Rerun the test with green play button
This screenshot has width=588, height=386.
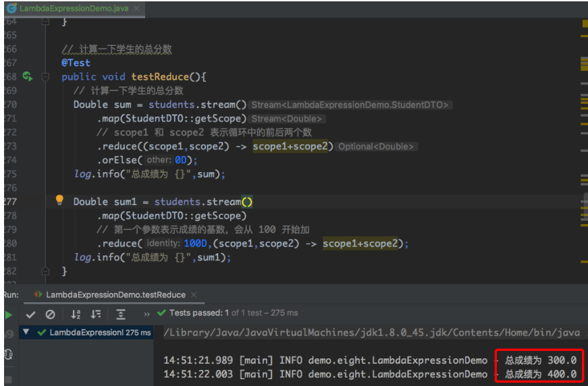8,314
